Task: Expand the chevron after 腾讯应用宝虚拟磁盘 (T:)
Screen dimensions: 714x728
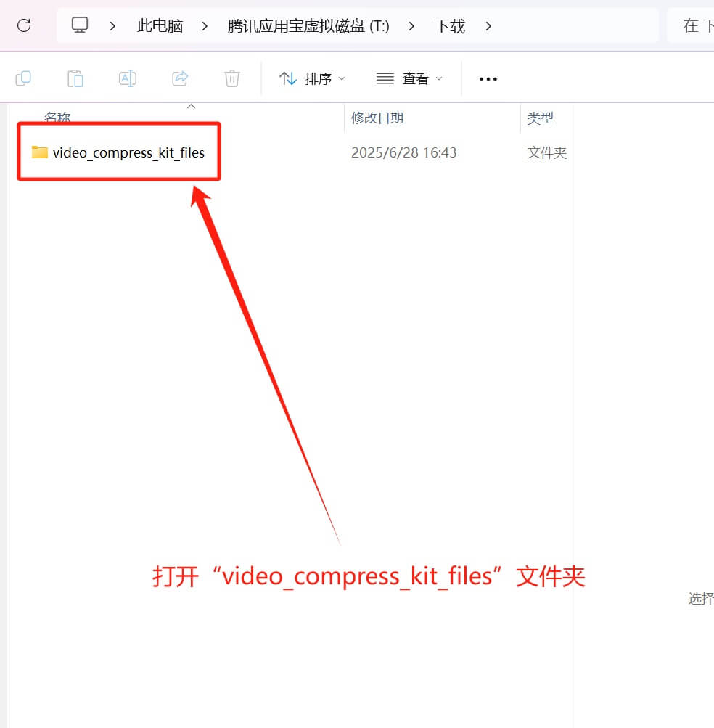Action: pyautogui.click(x=412, y=26)
